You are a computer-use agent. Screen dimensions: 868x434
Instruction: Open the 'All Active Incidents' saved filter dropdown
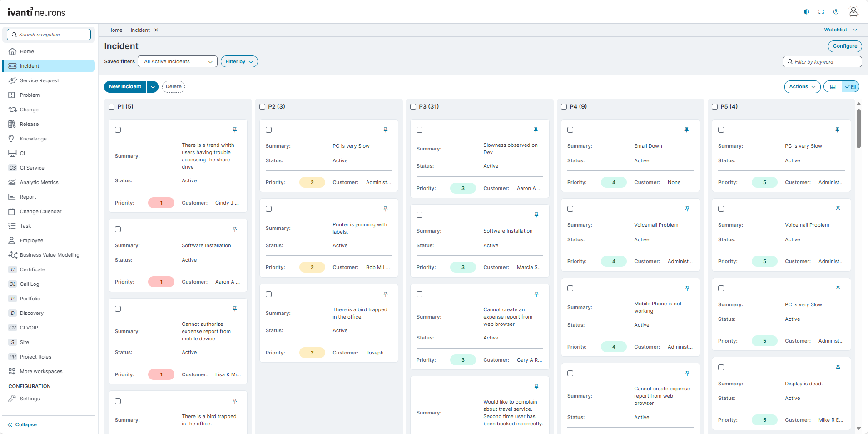(178, 62)
